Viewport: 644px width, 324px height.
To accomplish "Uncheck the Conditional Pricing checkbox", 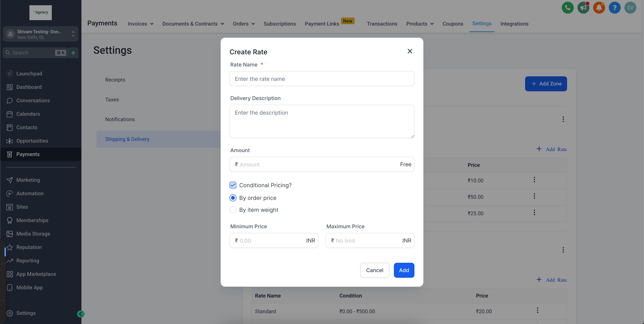I will (233, 185).
